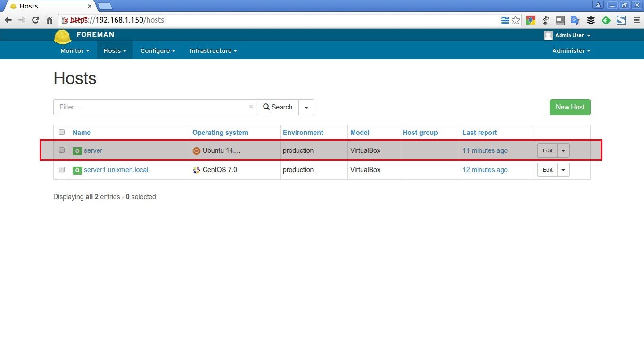Open the Configure menu

[158, 50]
